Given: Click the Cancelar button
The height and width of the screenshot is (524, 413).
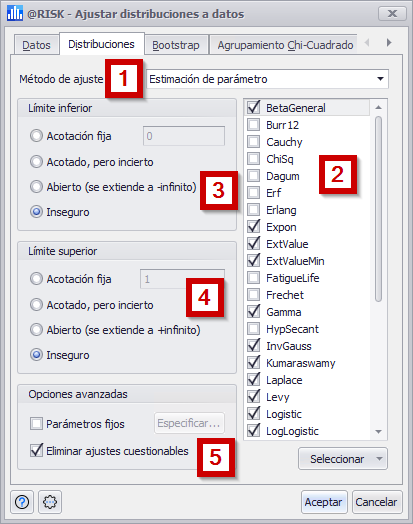Looking at the screenshot, I should click(x=376, y=502).
